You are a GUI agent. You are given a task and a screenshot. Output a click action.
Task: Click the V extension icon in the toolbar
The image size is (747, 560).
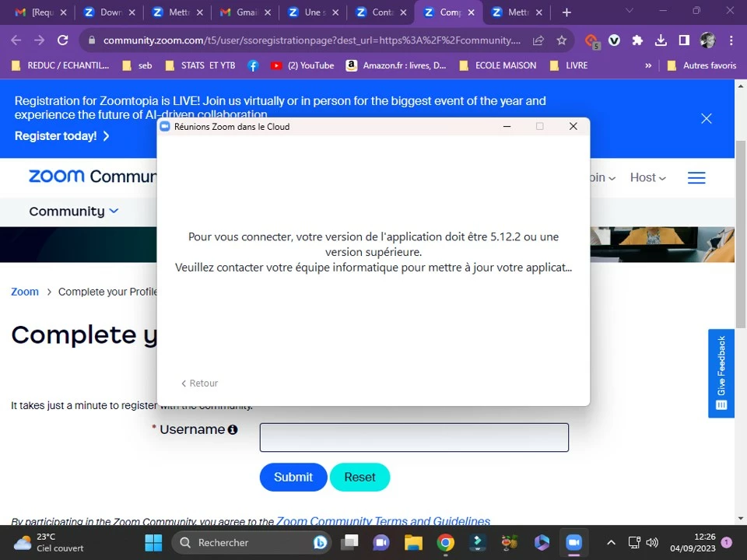(x=614, y=40)
